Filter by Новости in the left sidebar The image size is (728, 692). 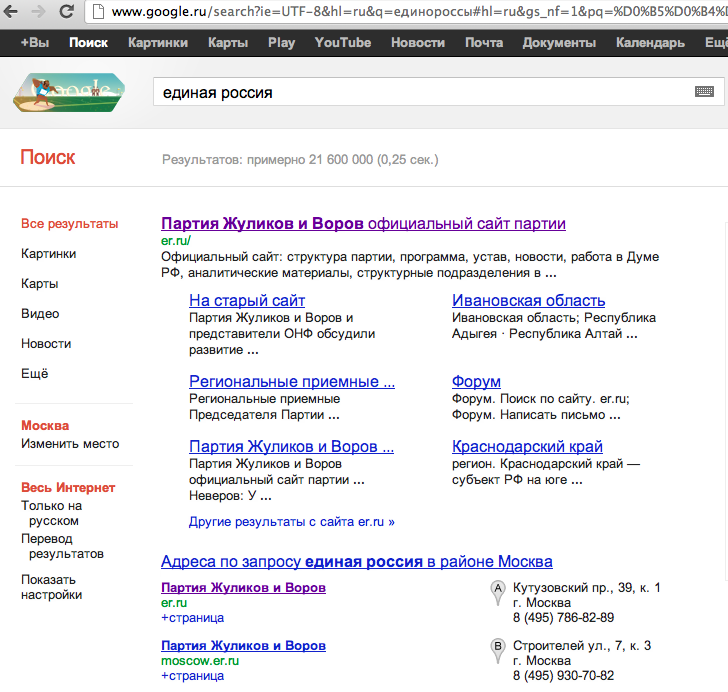[46, 344]
